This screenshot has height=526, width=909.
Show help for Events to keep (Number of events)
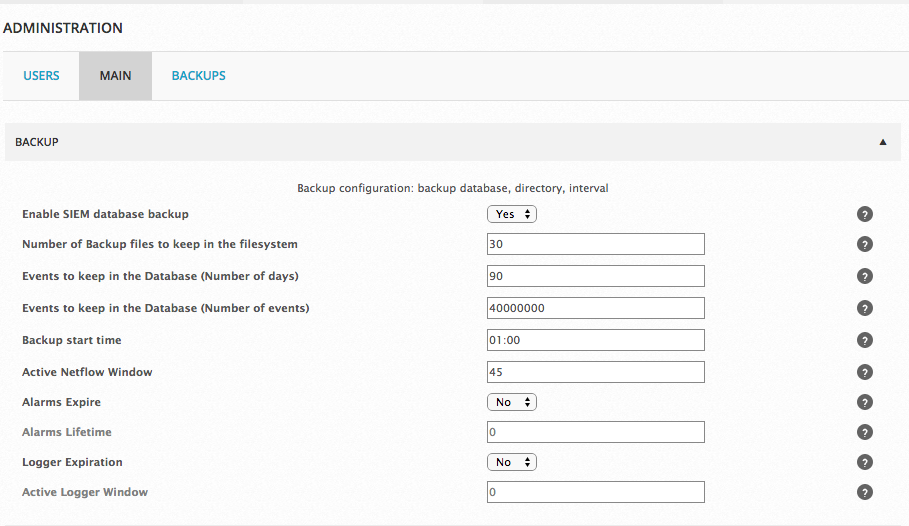864,308
